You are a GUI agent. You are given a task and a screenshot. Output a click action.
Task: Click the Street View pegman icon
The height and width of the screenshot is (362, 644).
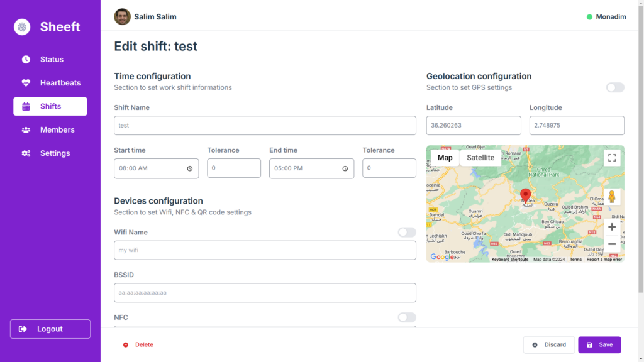[x=612, y=197]
